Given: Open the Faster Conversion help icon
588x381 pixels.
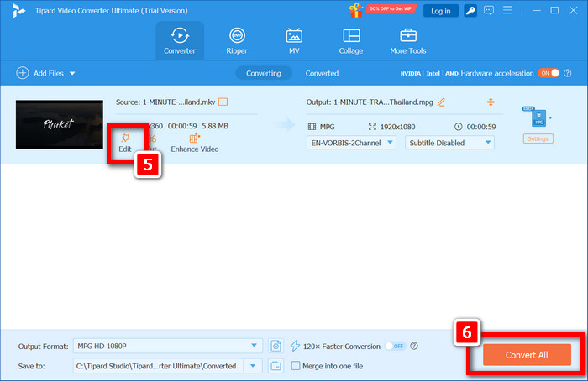Looking at the screenshot, I should point(414,346).
